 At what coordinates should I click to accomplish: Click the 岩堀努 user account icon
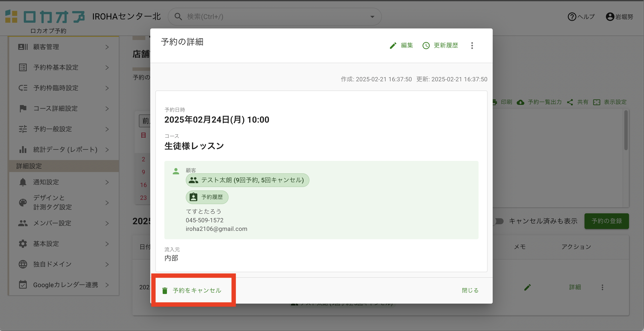610,17
